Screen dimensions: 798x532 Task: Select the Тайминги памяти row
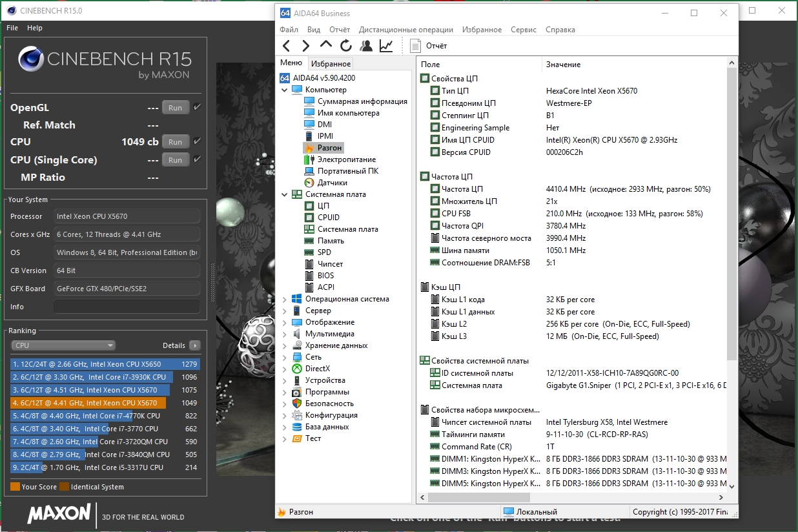click(572, 435)
